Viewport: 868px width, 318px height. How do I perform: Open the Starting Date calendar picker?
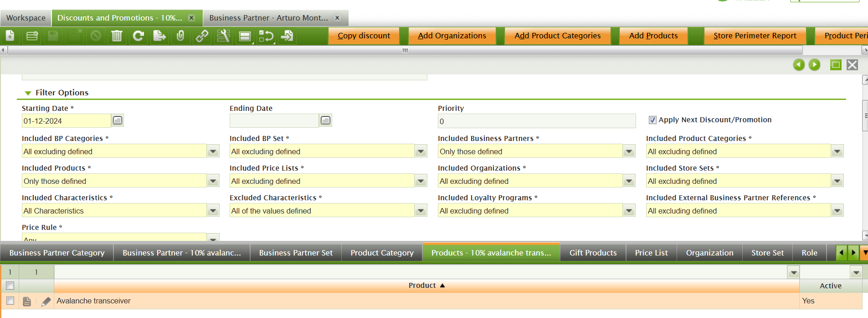click(118, 120)
